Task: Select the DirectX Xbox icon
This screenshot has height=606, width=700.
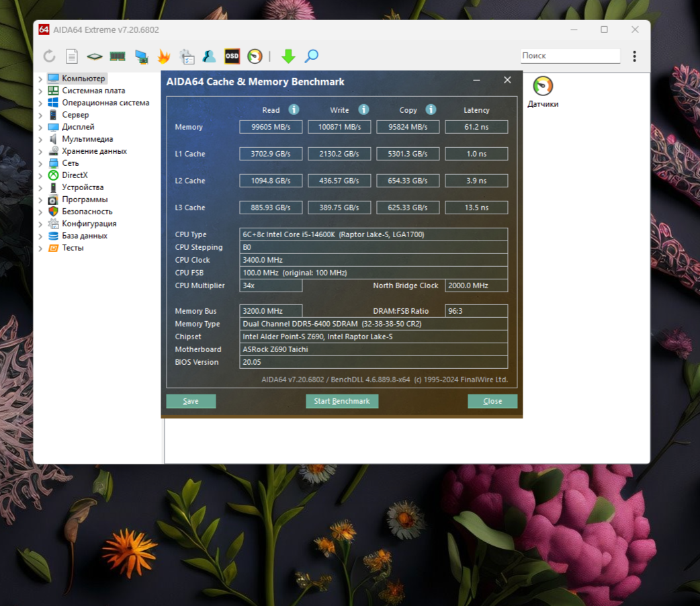Action: pyautogui.click(x=53, y=175)
